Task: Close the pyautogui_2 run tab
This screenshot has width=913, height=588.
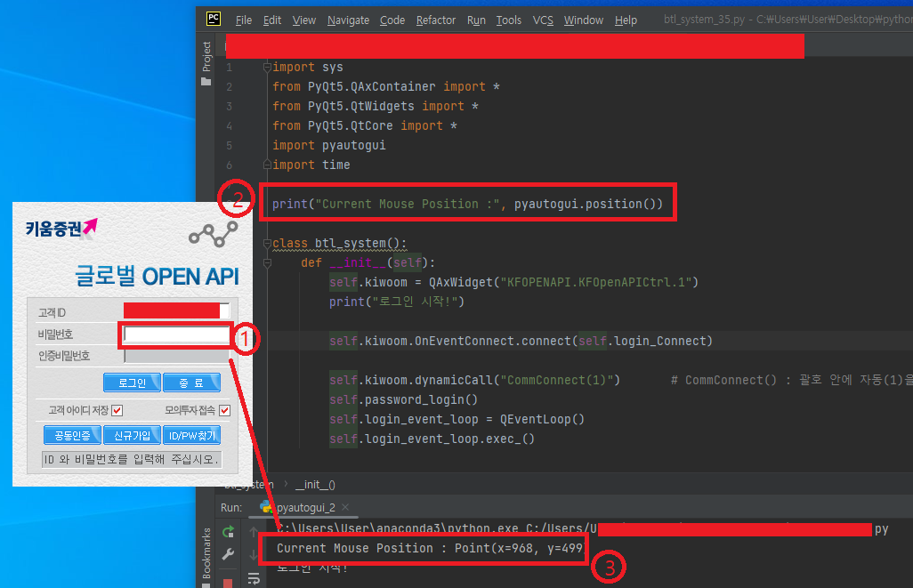Action: [345, 507]
